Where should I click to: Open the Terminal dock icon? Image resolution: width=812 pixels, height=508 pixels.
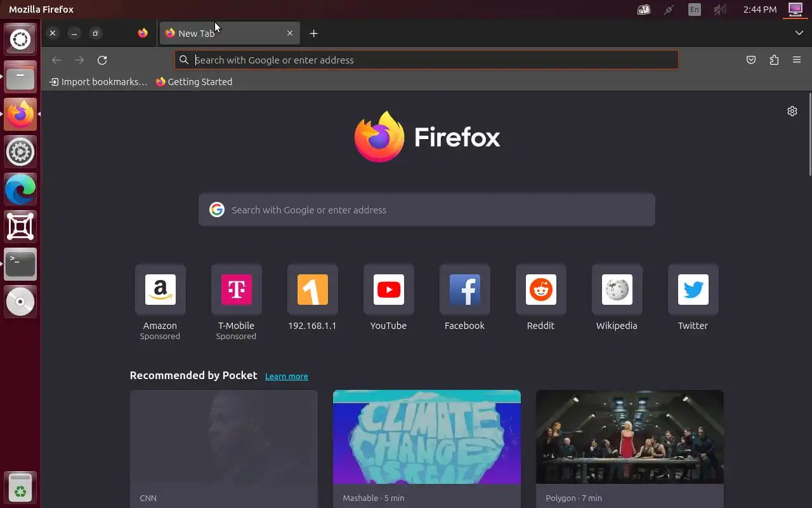20,264
